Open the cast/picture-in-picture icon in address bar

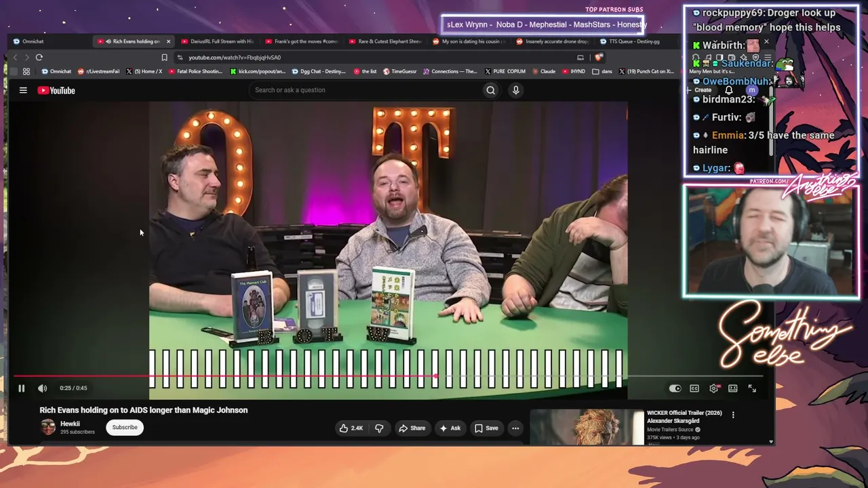[x=580, y=58]
